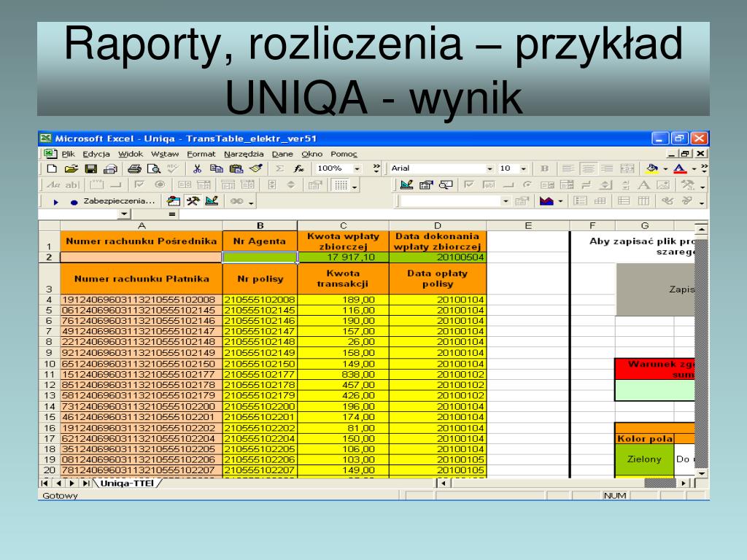Click the Control Toolbox hammer-wrench icon
The image size is (747, 560).
193,201
